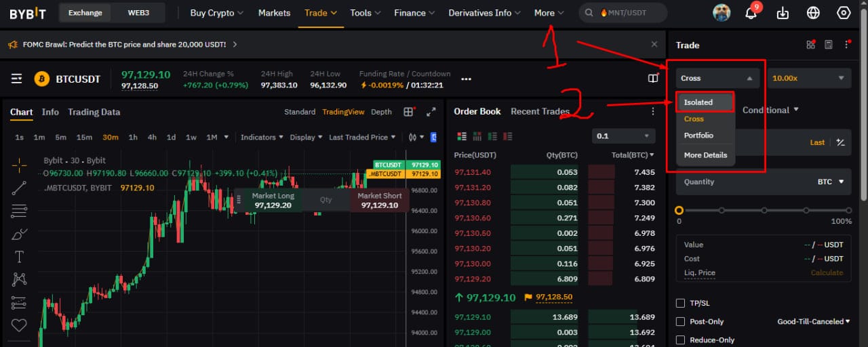The width and height of the screenshot is (868, 347).
Task: Click the Market Short button
Action: [x=380, y=200]
